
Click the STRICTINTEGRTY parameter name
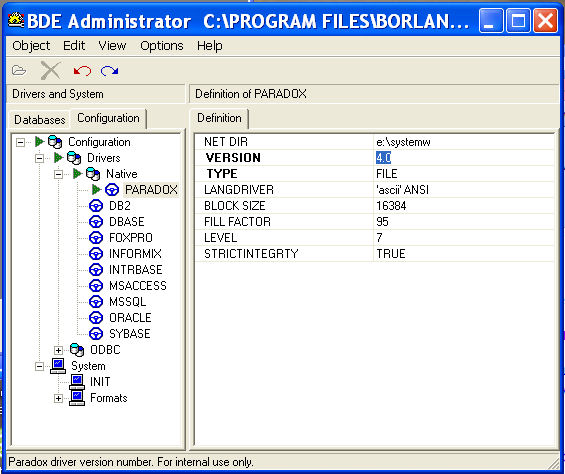click(x=251, y=254)
